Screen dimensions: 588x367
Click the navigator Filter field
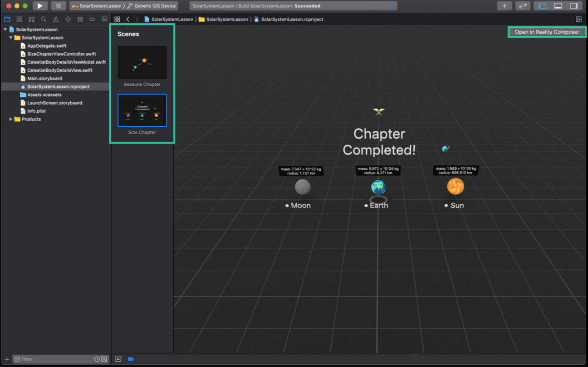click(60, 359)
